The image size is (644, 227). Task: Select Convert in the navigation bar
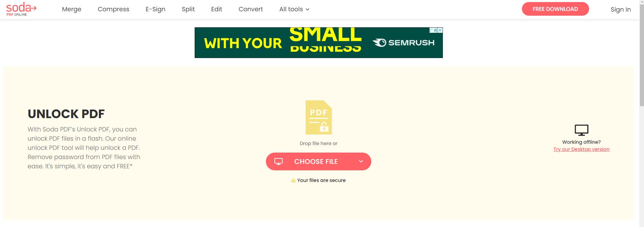pos(251,9)
